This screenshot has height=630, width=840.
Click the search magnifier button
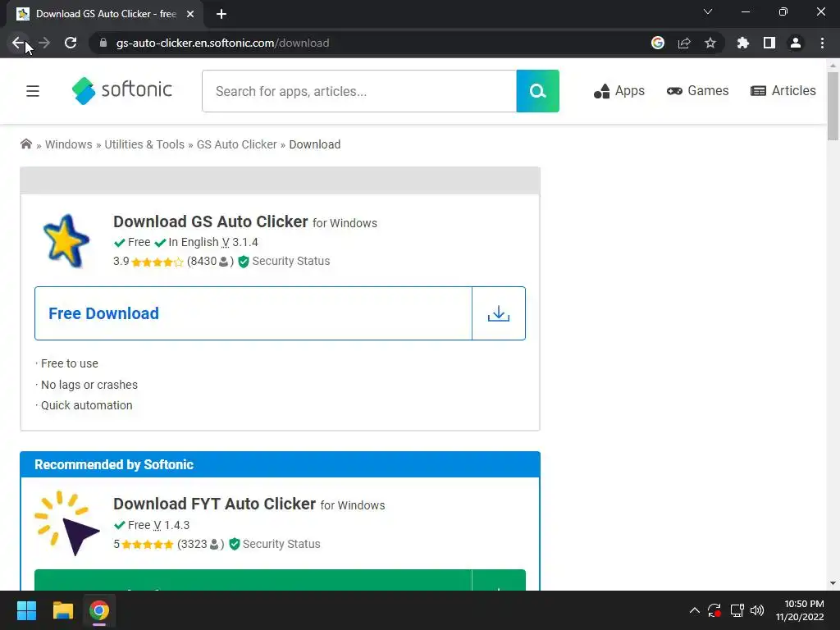(x=538, y=91)
